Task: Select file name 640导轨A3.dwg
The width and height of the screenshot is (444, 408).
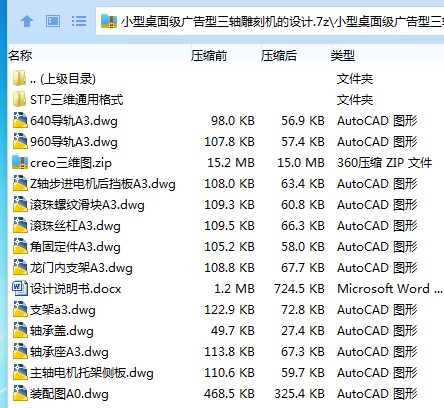Action: [74, 121]
